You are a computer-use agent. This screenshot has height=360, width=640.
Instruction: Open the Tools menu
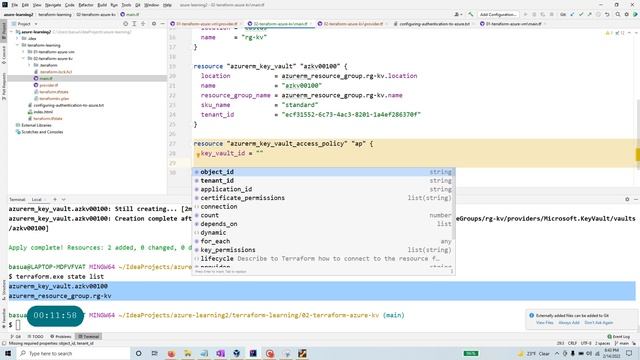pos(127,5)
